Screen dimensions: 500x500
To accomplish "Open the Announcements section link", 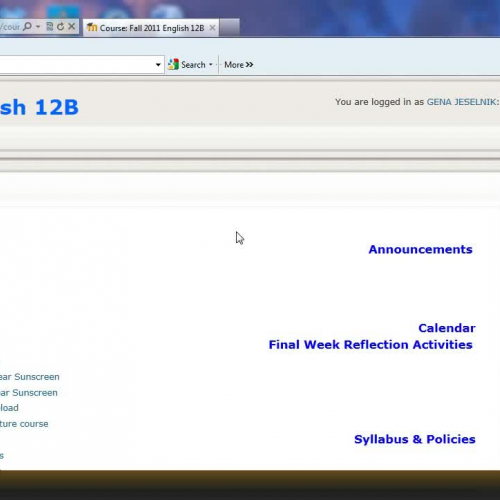I will pos(420,249).
